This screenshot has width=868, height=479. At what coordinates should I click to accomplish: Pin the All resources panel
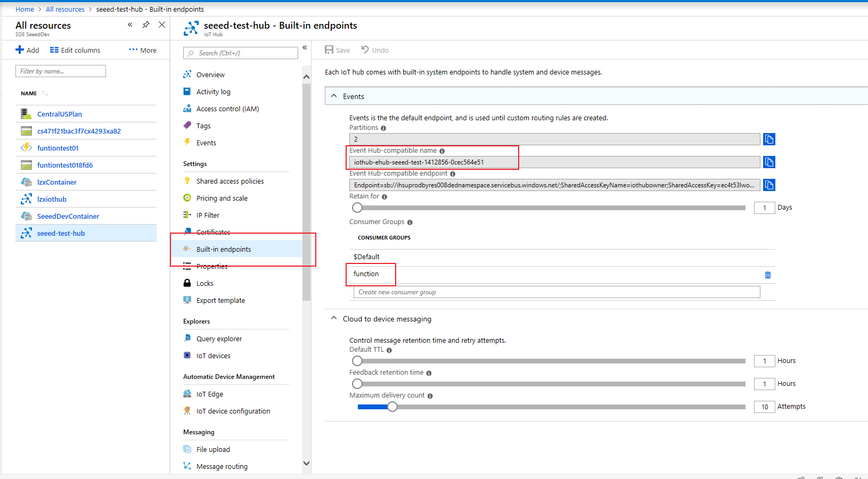[146, 24]
